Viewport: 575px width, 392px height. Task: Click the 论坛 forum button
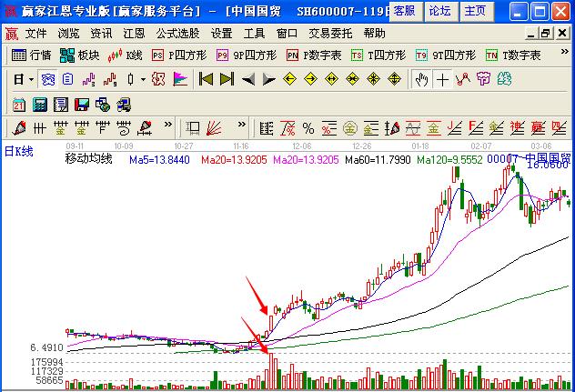439,11
